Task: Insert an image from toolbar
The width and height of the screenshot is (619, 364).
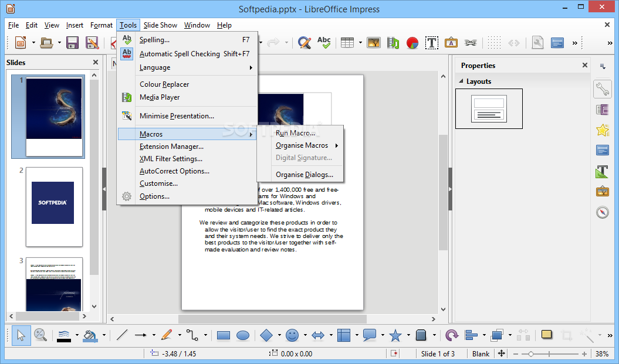Action: point(373,43)
